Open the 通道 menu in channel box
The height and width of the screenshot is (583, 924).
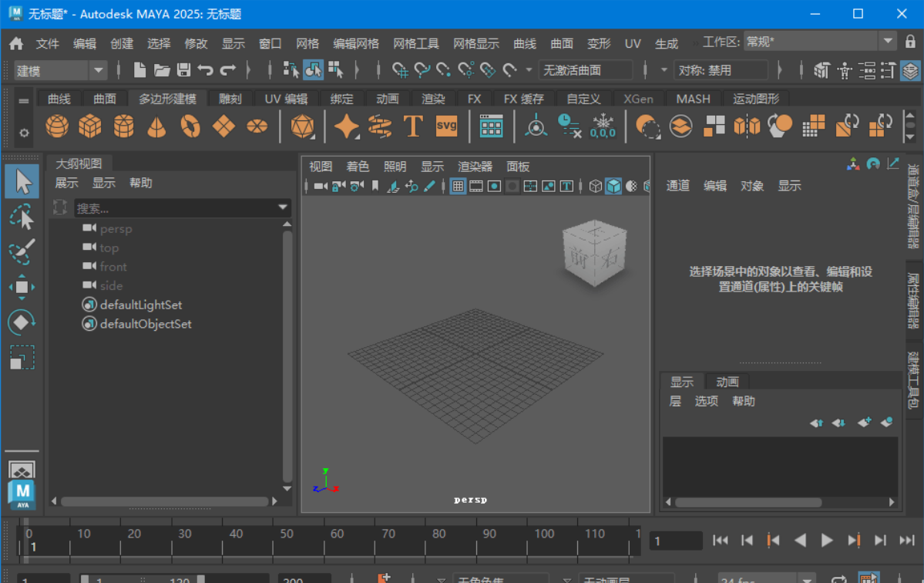[677, 186]
